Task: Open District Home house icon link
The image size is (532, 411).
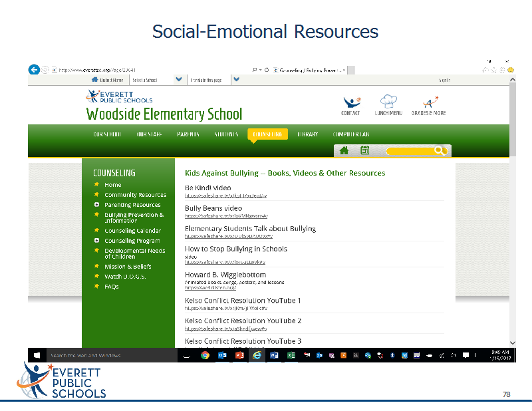Action: [94, 80]
